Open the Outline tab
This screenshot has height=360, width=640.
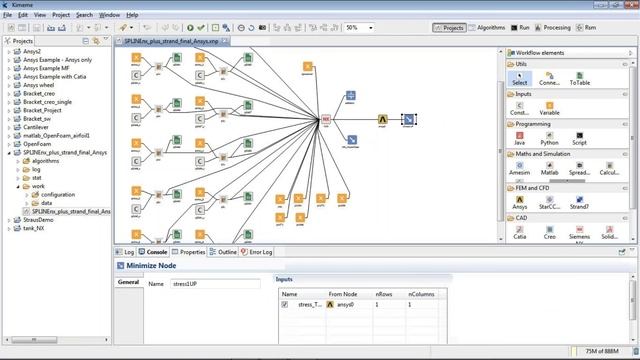point(223,252)
